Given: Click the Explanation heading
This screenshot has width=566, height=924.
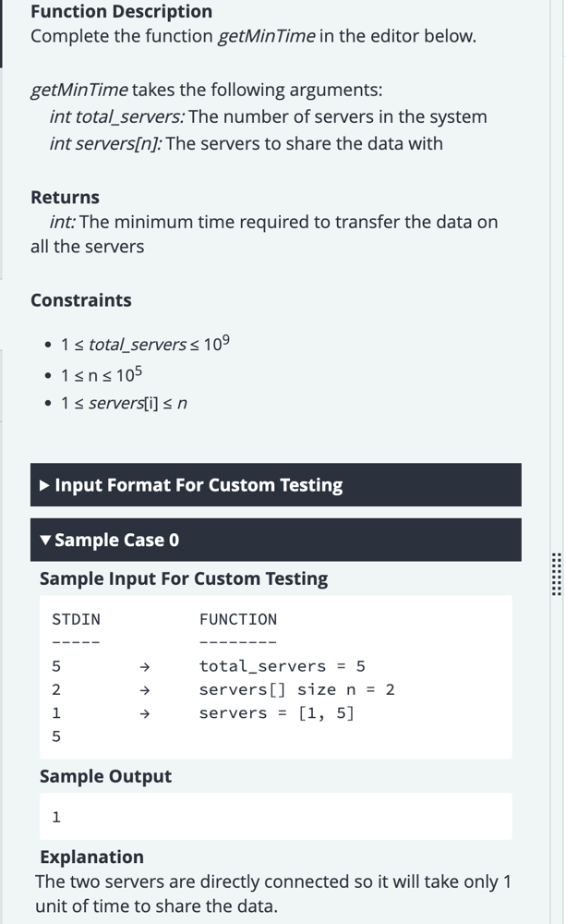Looking at the screenshot, I should 91,857.
